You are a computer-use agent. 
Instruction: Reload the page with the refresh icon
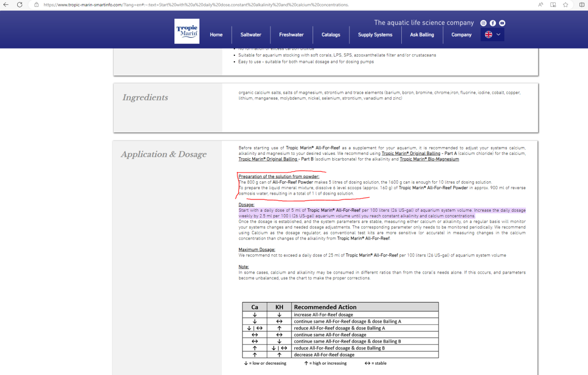(20, 4)
